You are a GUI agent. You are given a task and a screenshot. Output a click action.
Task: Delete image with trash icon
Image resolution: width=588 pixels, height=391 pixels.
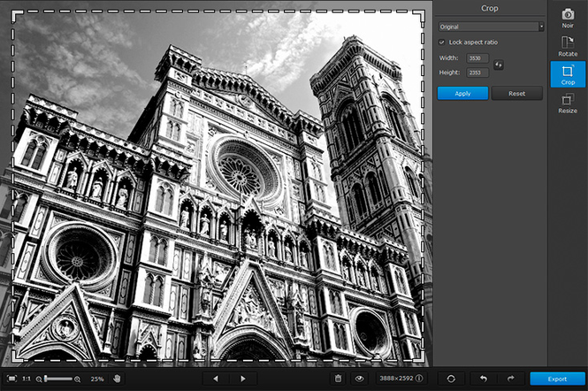338,379
